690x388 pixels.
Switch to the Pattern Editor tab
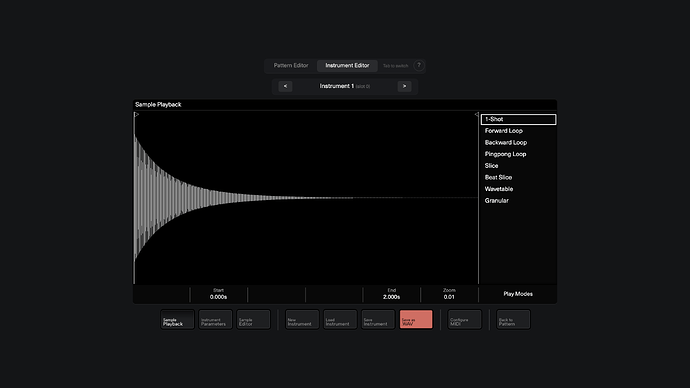[291, 66]
